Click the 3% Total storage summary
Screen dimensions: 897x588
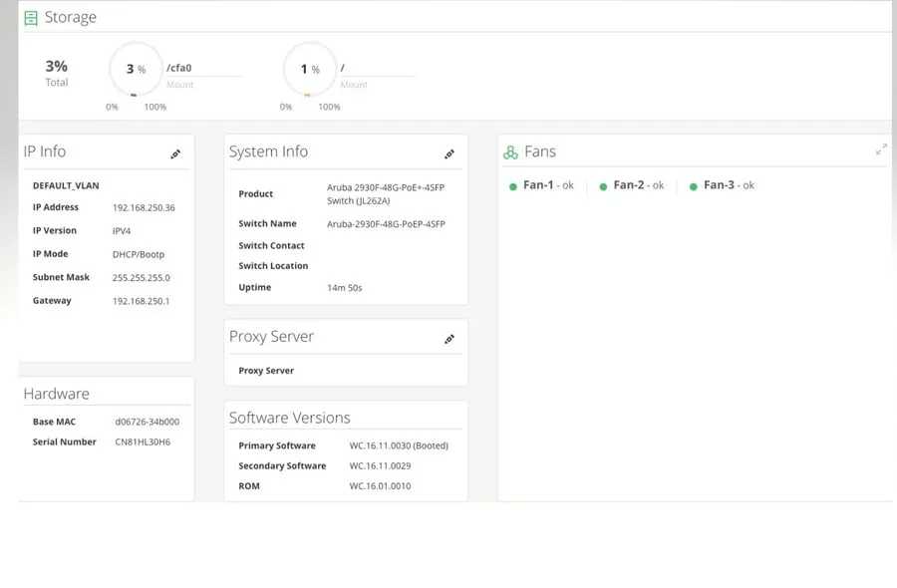pyautogui.click(x=57, y=73)
